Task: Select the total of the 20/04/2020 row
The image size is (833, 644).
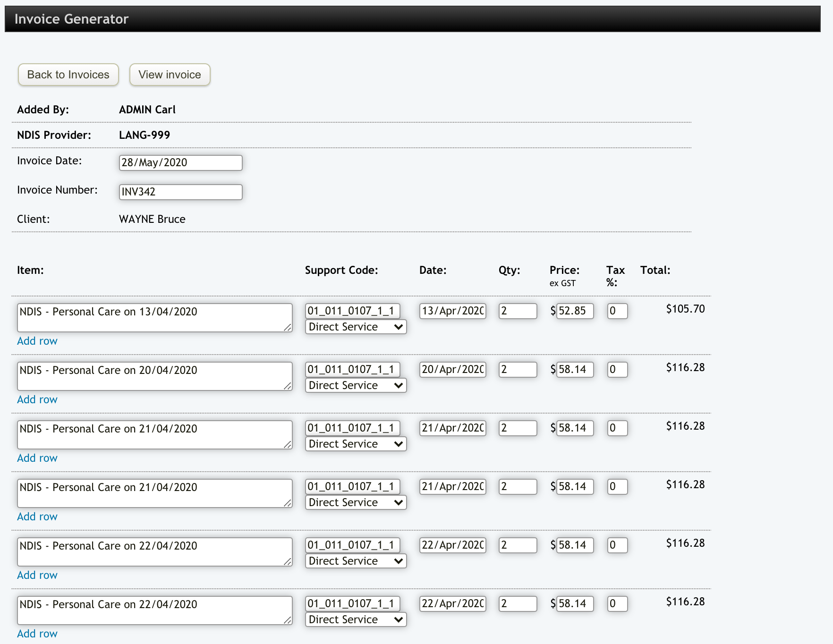Action: (x=685, y=367)
